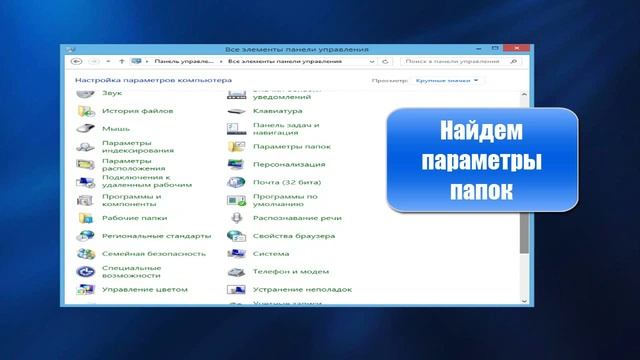Screen dimensions: 640x360
Task: Go up one folder level
Action: click(122, 62)
